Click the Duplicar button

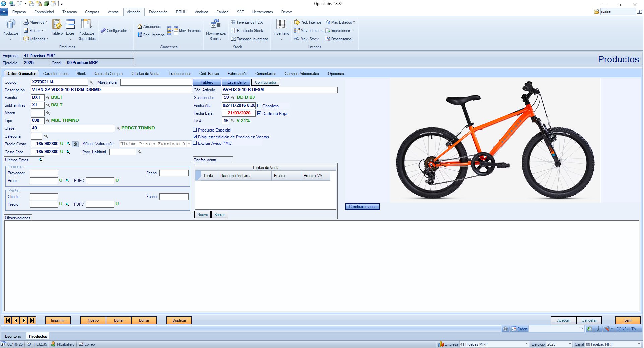coord(179,320)
